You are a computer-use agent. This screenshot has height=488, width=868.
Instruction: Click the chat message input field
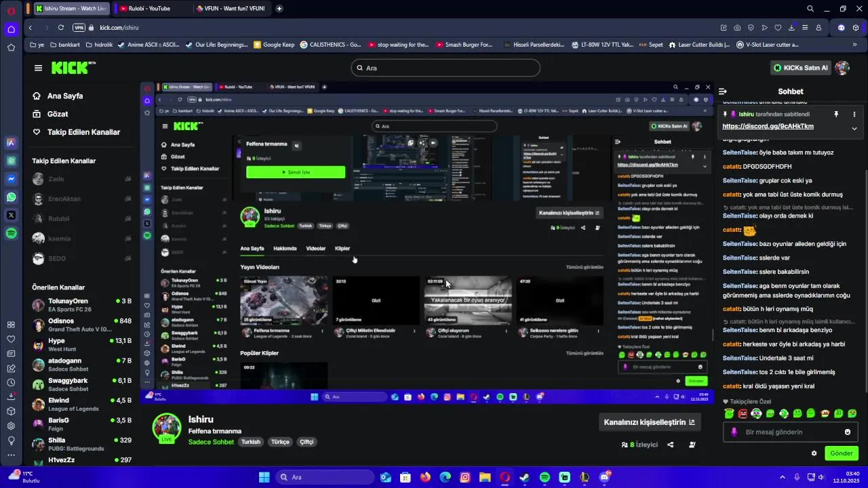[790, 432]
